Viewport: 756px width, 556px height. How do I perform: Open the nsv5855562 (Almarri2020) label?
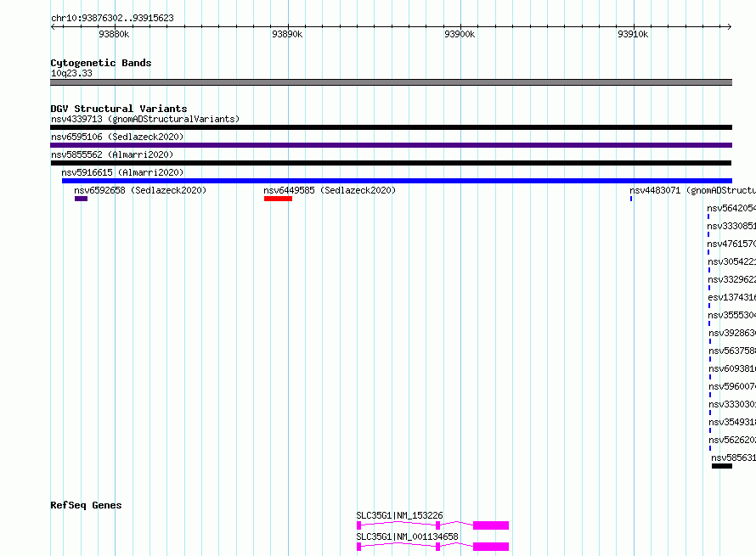(112, 154)
